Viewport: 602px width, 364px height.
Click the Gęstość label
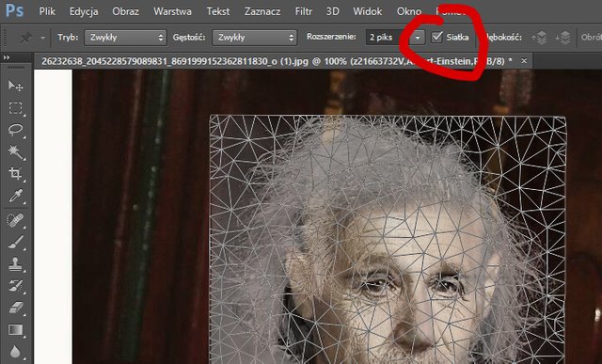[x=189, y=38]
